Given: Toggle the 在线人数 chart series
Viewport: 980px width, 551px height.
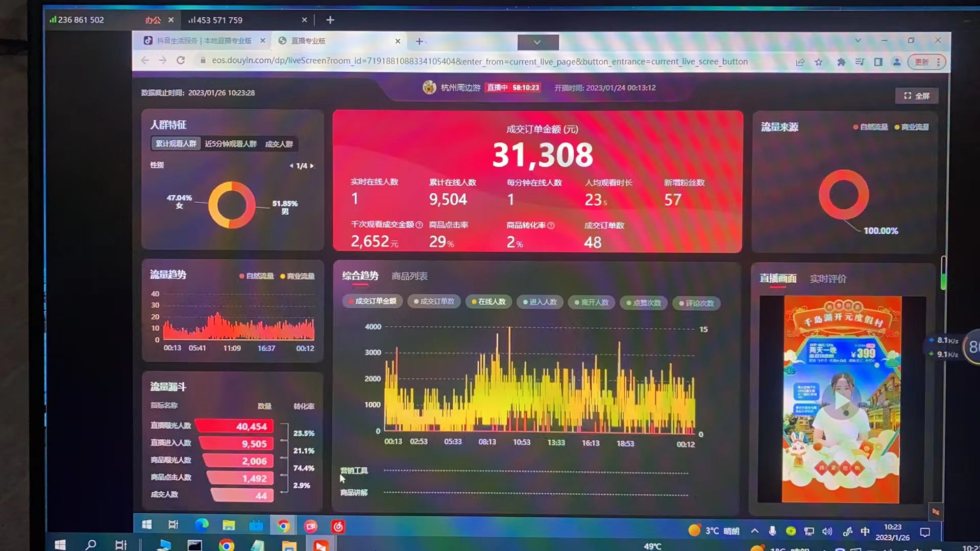Looking at the screenshot, I should point(488,302).
